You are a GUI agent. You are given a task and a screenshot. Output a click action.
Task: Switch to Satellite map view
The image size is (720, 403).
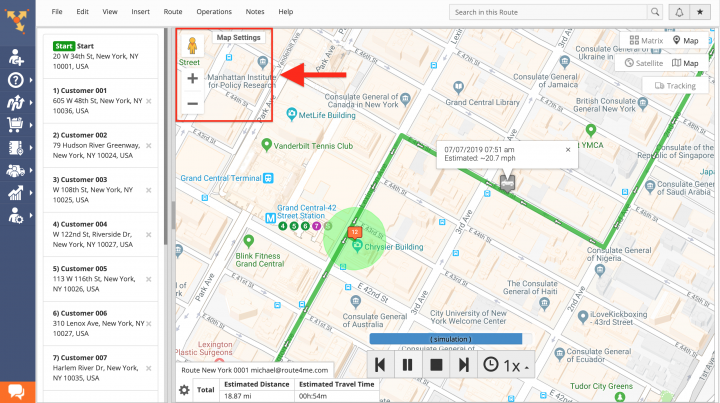pos(644,63)
